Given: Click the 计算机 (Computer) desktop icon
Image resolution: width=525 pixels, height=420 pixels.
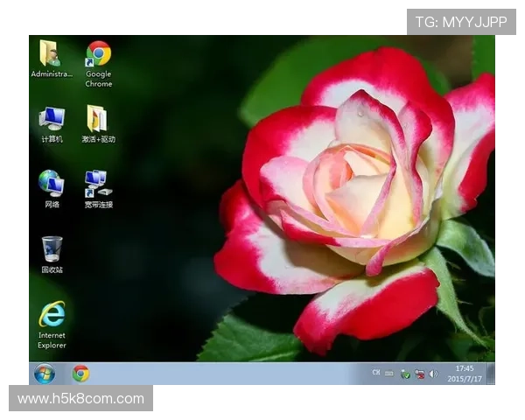Looking at the screenshot, I should [52, 119].
